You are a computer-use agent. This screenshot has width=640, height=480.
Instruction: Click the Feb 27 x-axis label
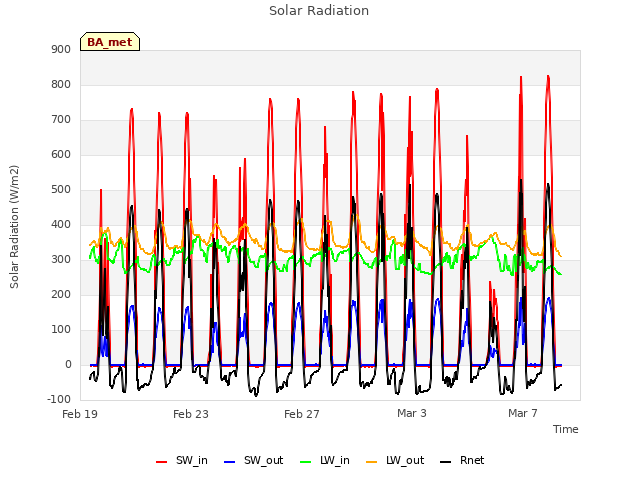302,414
